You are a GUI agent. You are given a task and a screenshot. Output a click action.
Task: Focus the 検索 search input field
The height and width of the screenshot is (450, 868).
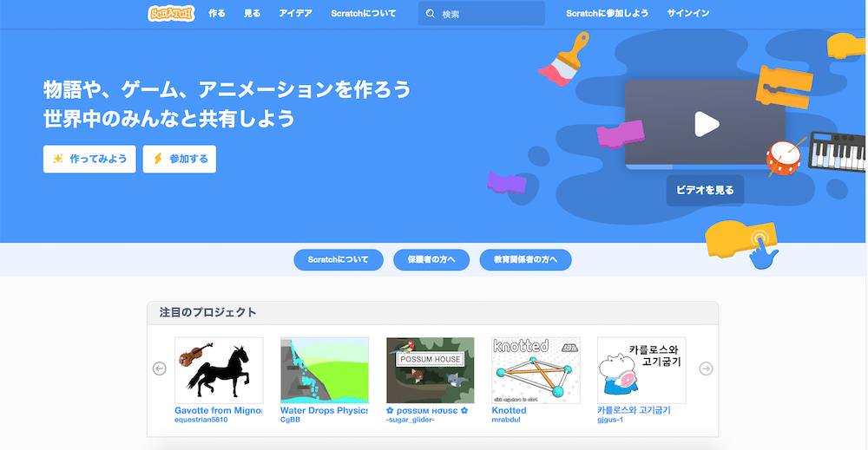point(482,13)
